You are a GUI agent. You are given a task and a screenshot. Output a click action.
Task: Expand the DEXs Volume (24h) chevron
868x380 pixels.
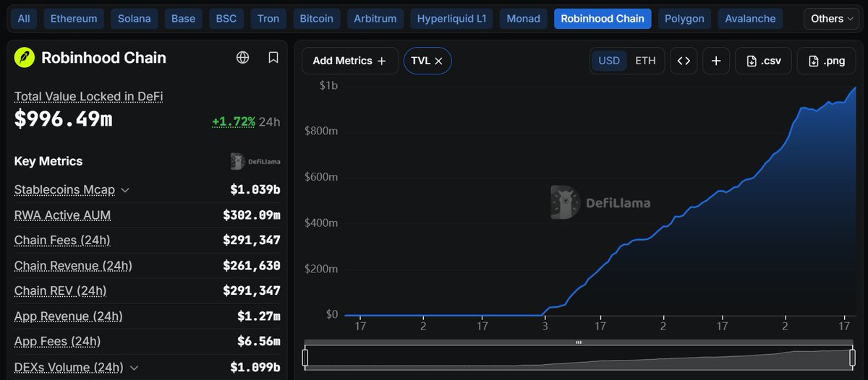click(134, 368)
